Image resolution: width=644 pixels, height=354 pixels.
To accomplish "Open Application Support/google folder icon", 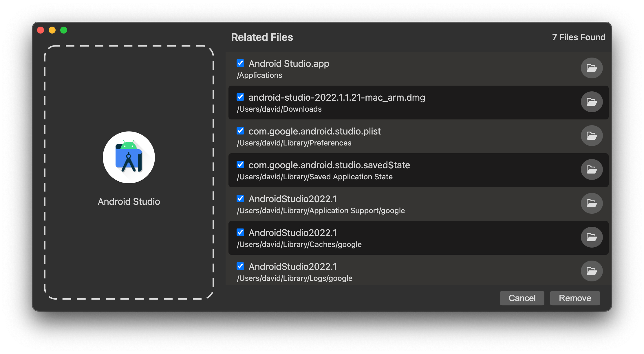I will click(592, 203).
